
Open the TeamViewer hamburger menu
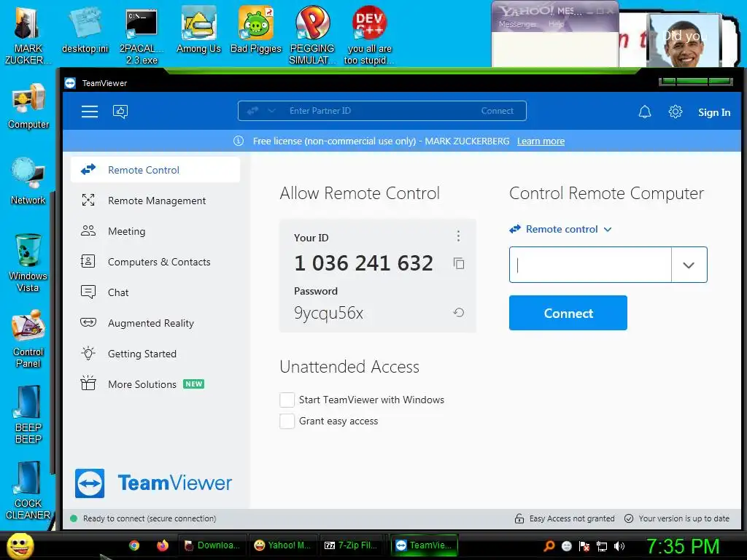coord(90,112)
